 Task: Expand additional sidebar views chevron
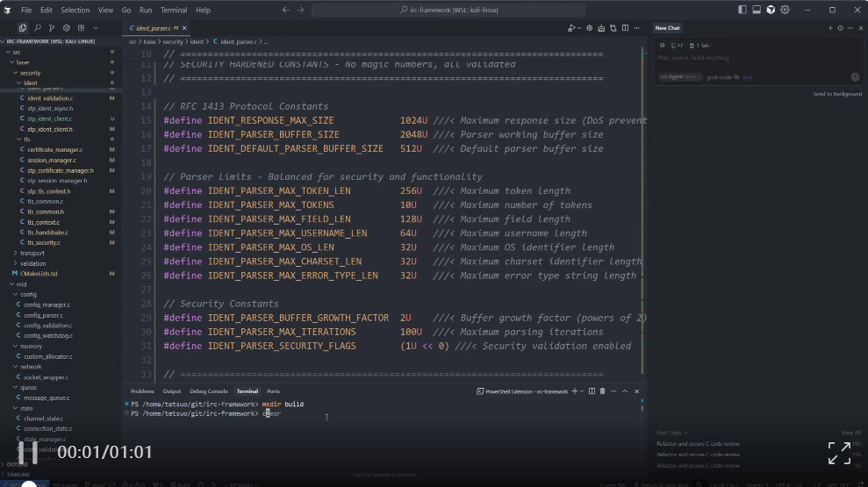pyautogui.click(x=95, y=28)
